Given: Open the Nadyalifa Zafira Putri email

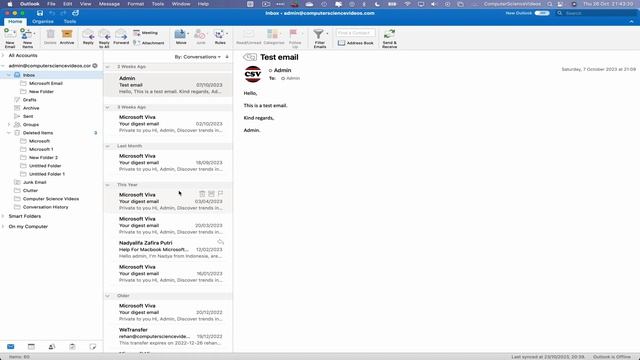Looking at the screenshot, I should point(168,249).
